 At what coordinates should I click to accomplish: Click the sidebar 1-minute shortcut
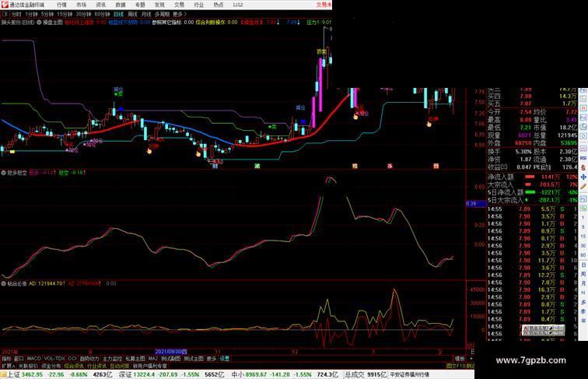pos(583,217)
